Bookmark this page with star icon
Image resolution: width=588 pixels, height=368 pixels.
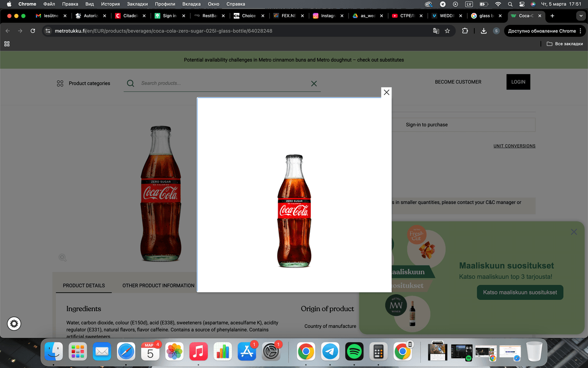coord(447,31)
